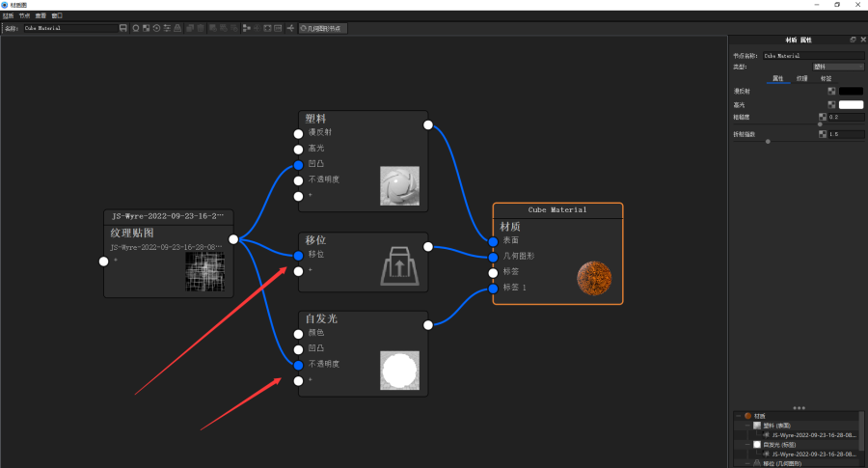Click the 移位 node's displacement icon
This screenshot has width=868, height=468.
(x=400, y=263)
